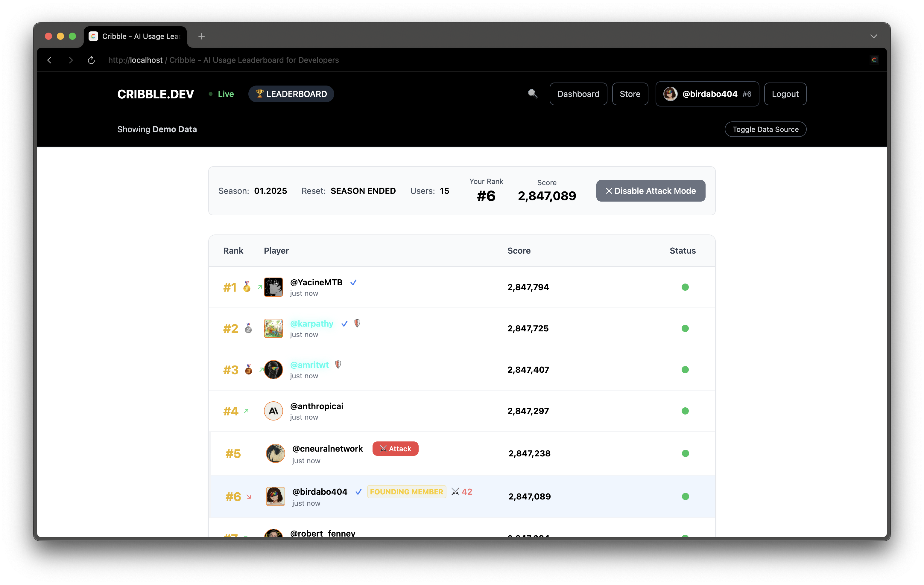924x585 pixels.
Task: Click the up-trend arrow for rank #4
Action: click(246, 411)
